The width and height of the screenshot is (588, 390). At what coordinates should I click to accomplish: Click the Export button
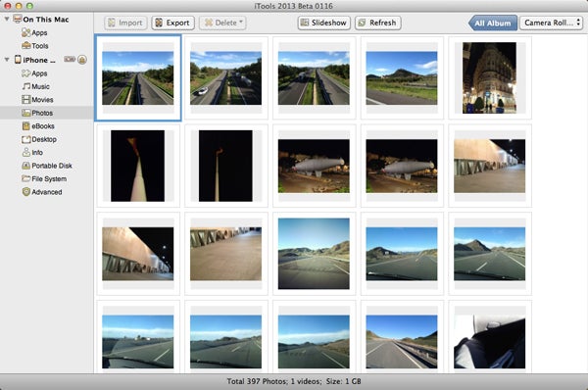coord(172,23)
